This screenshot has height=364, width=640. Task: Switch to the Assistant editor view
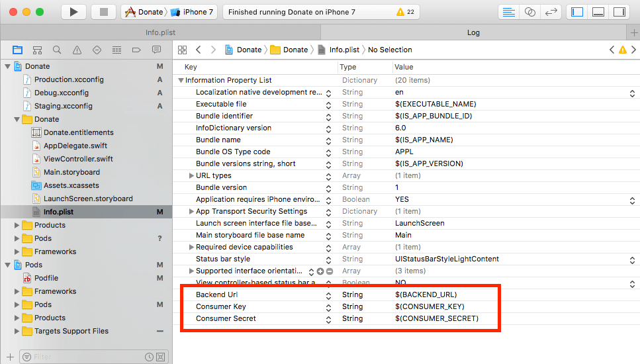point(529,12)
